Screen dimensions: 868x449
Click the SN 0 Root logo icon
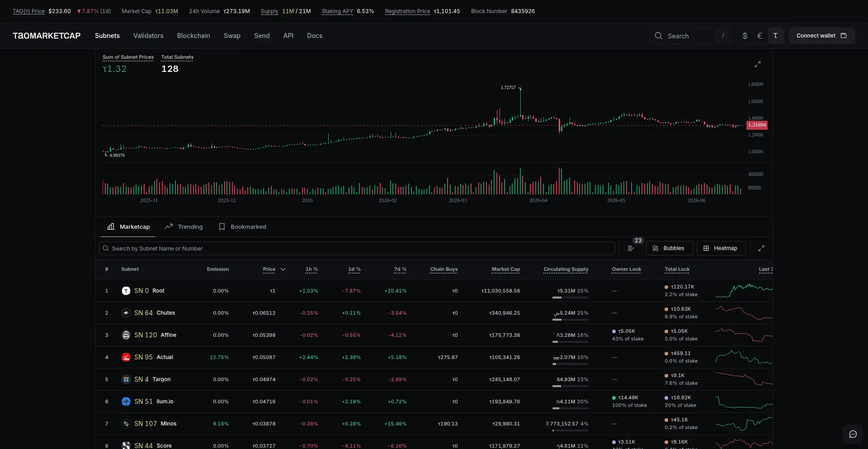coord(126,291)
